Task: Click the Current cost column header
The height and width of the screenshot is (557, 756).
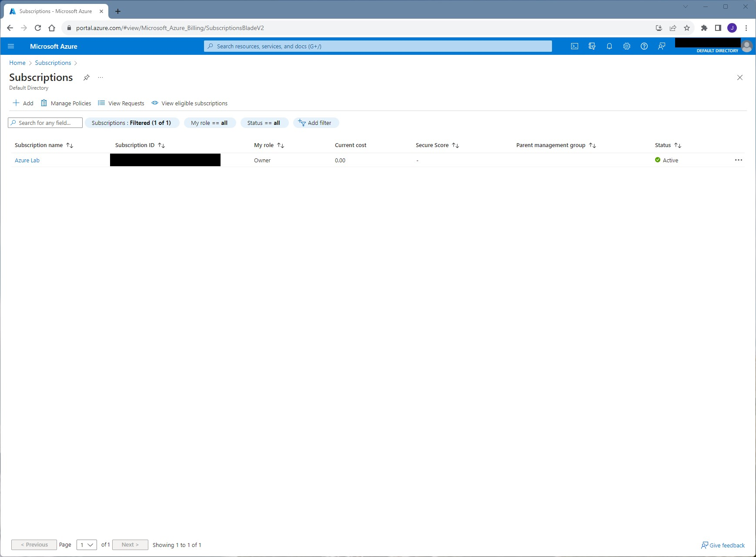Action: click(351, 145)
